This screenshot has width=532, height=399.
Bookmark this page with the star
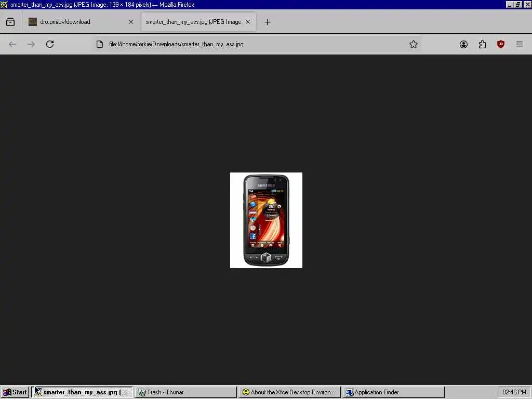click(x=413, y=45)
